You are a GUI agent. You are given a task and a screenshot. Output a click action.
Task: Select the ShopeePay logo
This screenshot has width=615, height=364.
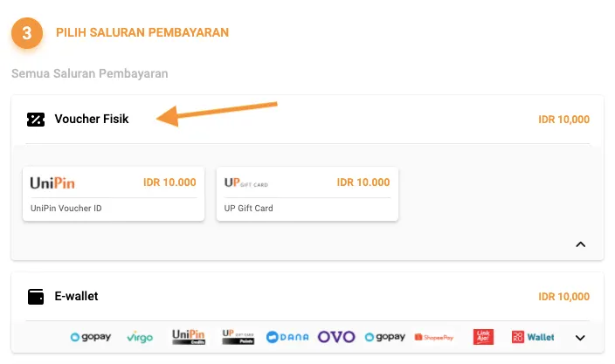tap(435, 337)
